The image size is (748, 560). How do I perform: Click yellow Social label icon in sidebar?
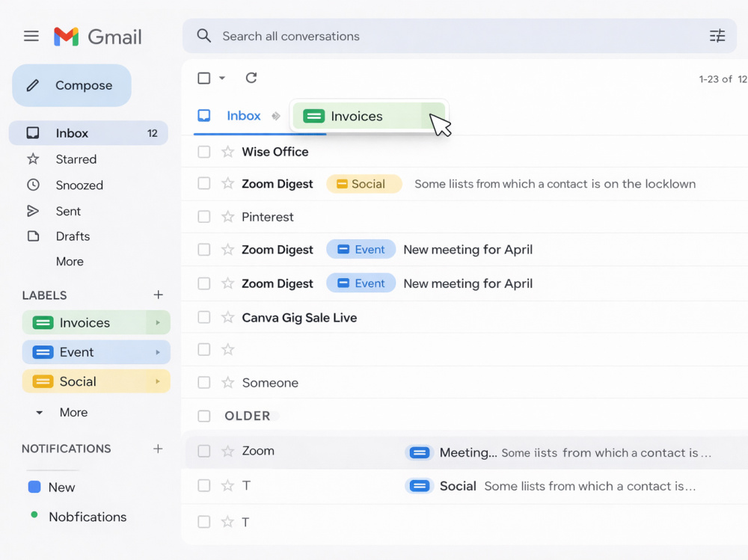tap(43, 381)
